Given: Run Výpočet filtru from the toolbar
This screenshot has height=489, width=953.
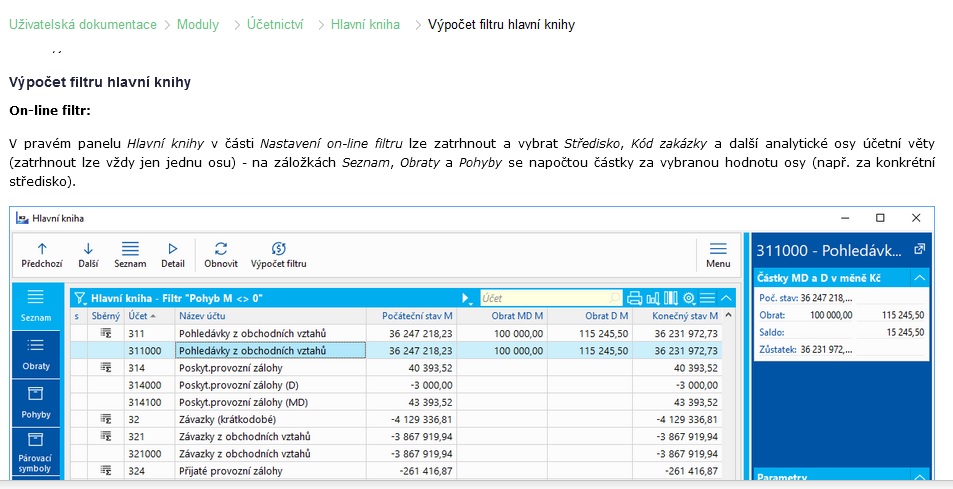Looking at the screenshot, I should coord(278,255).
